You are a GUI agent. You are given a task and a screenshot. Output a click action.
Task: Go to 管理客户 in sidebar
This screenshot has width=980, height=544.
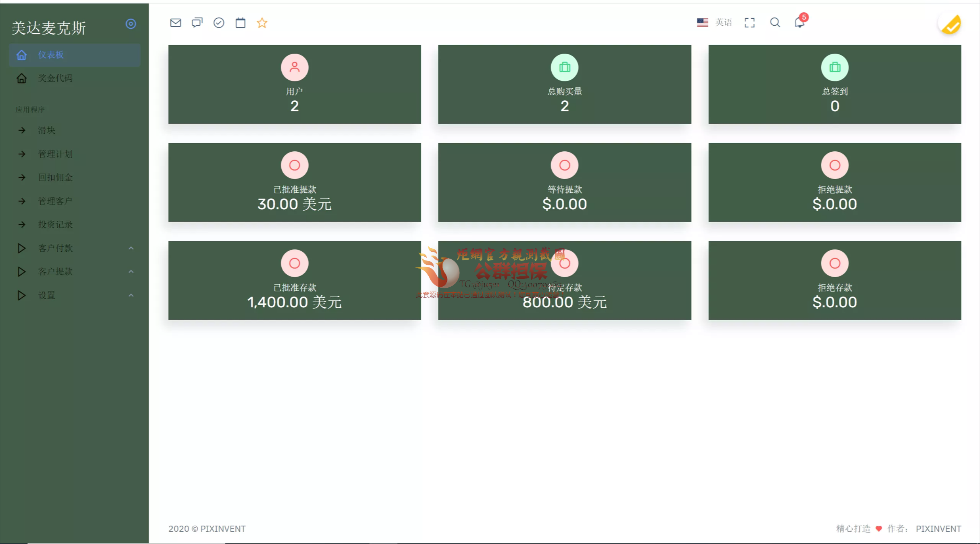click(55, 201)
